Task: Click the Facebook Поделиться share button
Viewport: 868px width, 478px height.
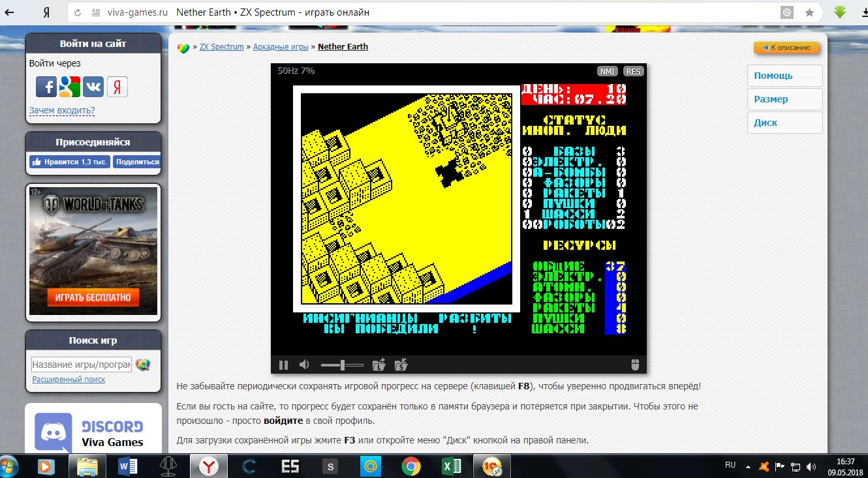Action: pos(137,162)
